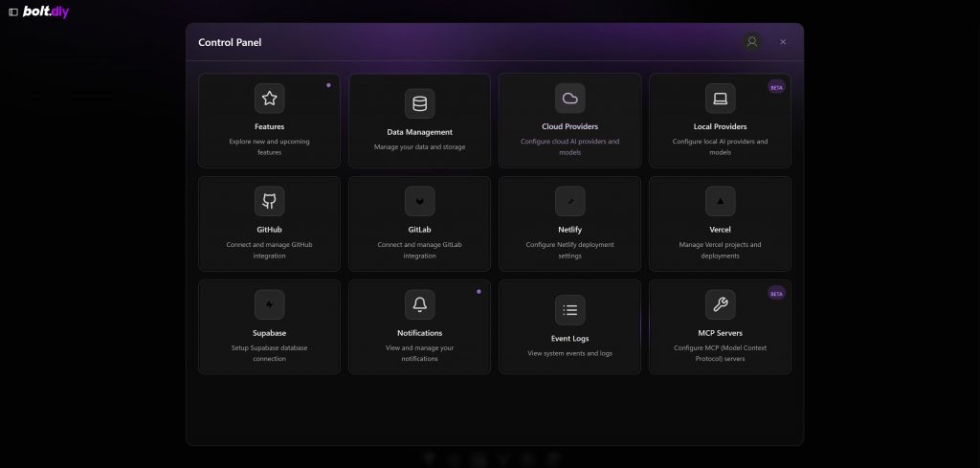
Task: Click the bolt.diy logo
Action: pos(46,12)
